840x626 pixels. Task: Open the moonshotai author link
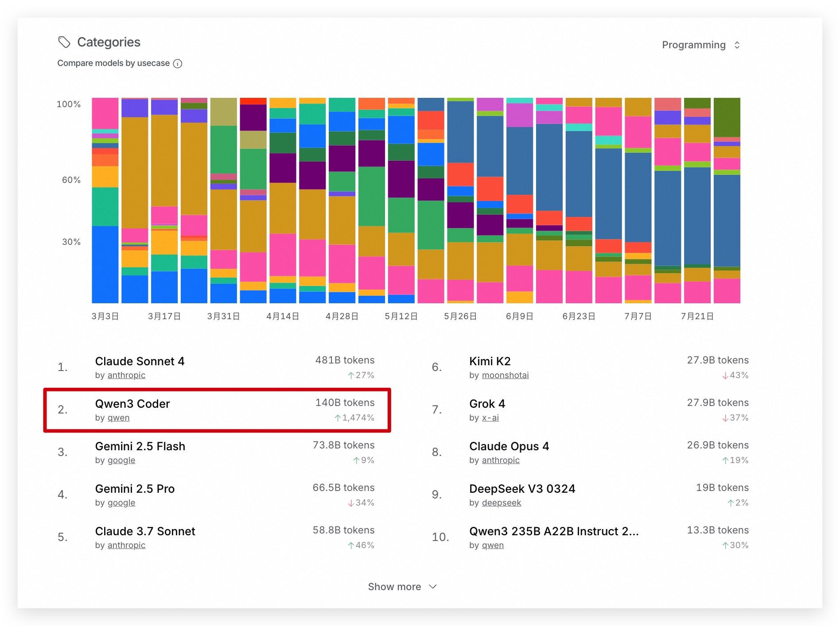click(x=505, y=375)
